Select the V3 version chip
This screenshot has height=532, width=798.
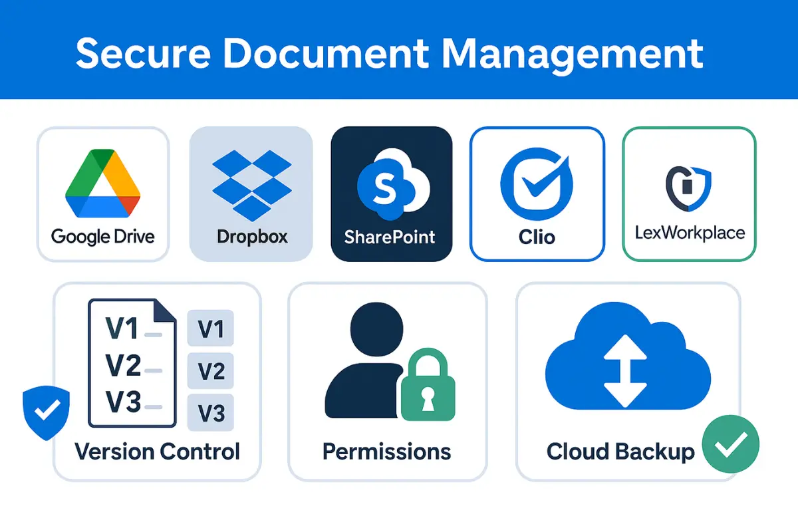click(x=211, y=412)
